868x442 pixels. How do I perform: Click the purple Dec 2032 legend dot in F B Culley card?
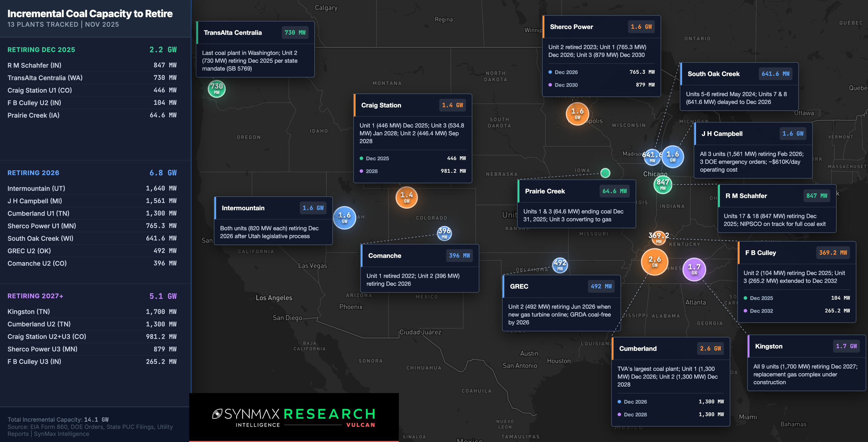pos(745,311)
